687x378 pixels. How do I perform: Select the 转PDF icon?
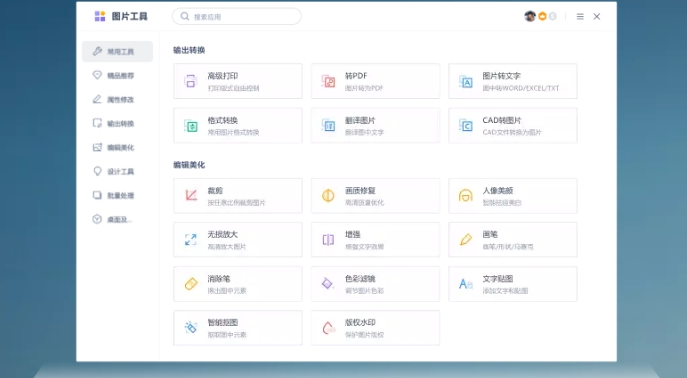point(328,81)
